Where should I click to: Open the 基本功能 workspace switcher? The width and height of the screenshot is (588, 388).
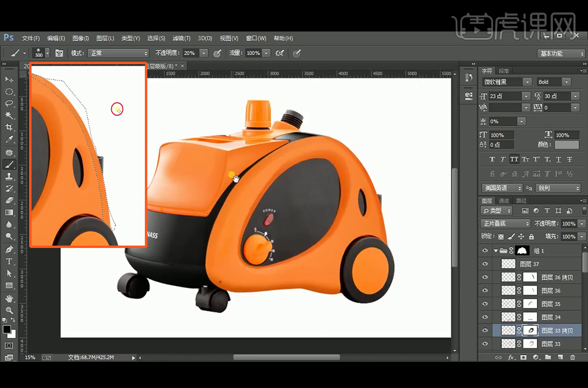pyautogui.click(x=561, y=53)
